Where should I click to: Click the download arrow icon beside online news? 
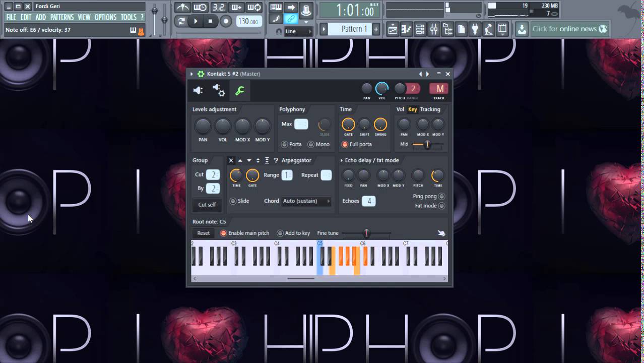[x=522, y=29]
